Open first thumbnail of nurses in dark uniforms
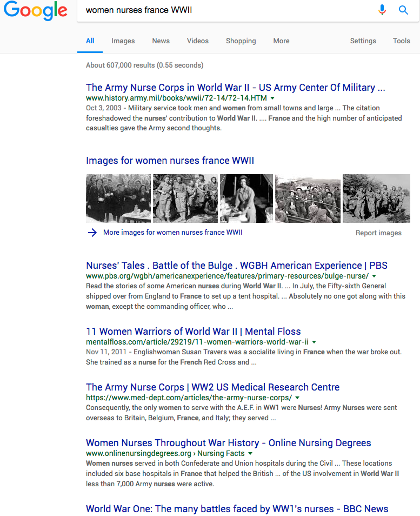 tap(118, 199)
